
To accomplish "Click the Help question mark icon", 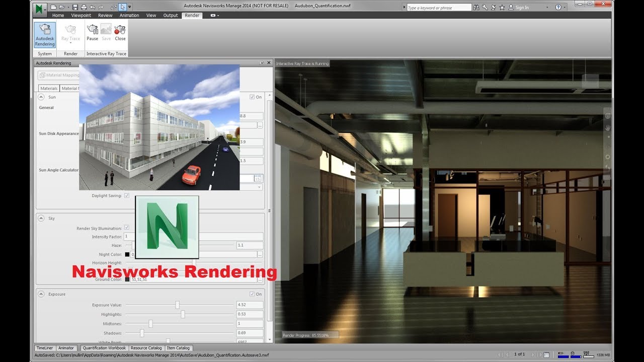I will coord(558,8).
